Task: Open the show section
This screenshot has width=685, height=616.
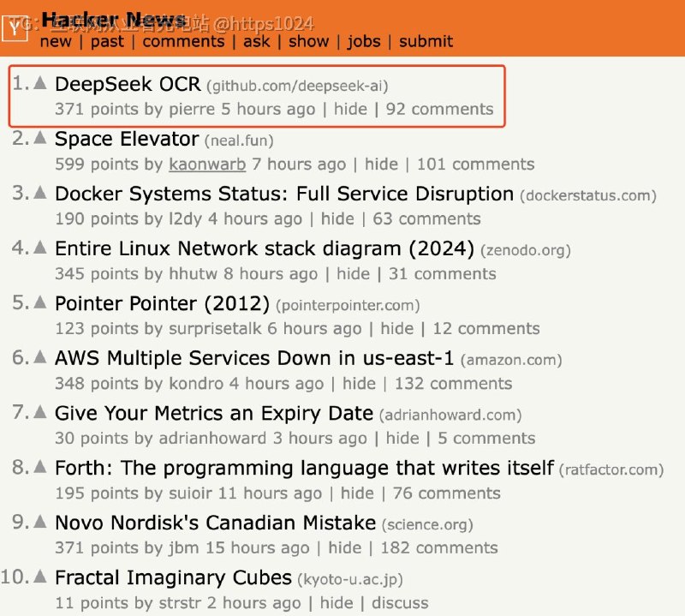Action: [x=308, y=41]
